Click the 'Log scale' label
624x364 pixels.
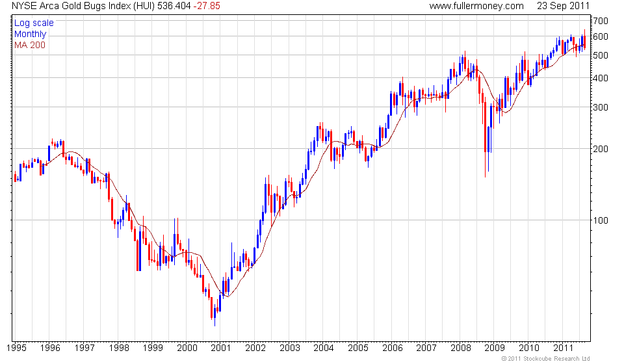click(34, 23)
